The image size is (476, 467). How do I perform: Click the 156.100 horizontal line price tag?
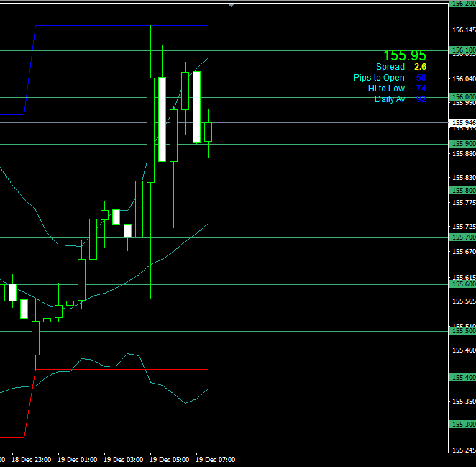point(462,50)
